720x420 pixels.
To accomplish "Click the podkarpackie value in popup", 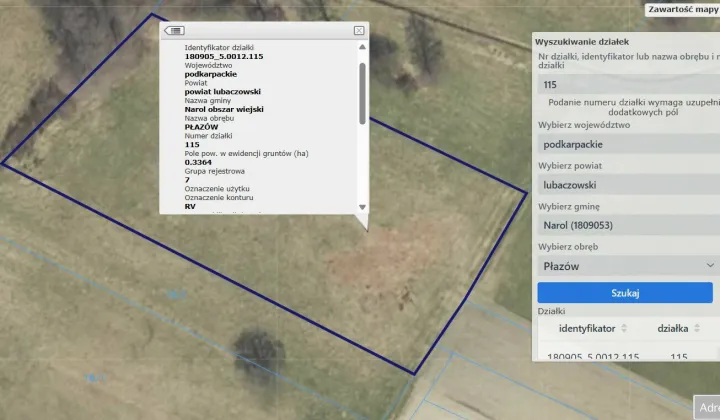I will pos(211,74).
